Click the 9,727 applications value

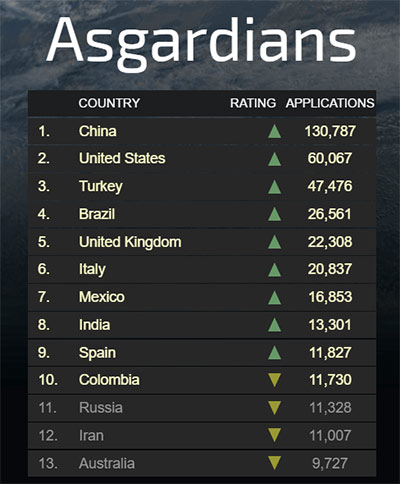(330, 463)
